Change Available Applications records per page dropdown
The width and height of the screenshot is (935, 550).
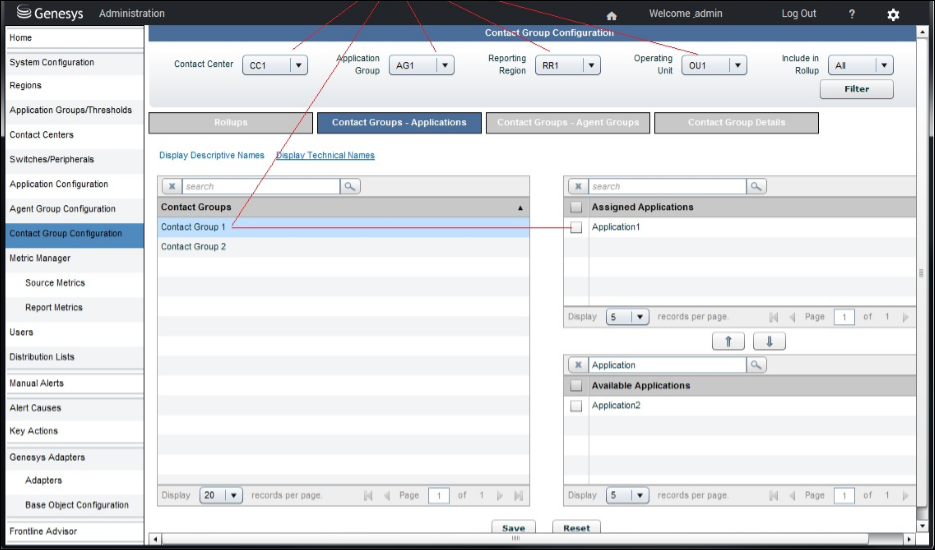pos(627,495)
